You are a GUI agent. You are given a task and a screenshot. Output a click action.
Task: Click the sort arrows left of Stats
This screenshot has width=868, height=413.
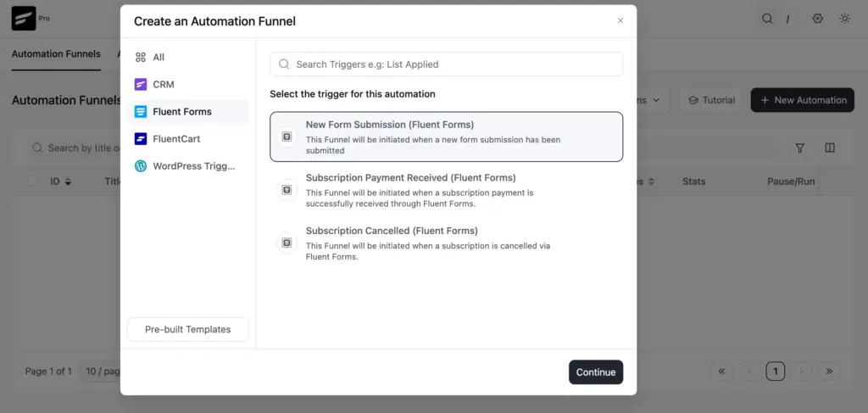(652, 181)
